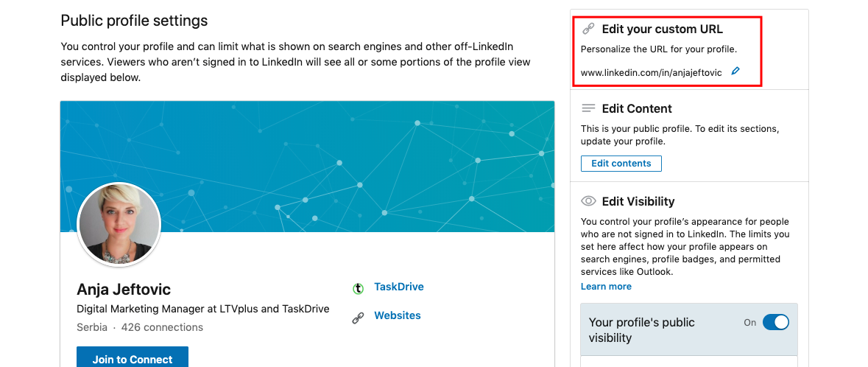Click the link icon next to Websites
Screen dimensions: 868x367
(x=359, y=318)
